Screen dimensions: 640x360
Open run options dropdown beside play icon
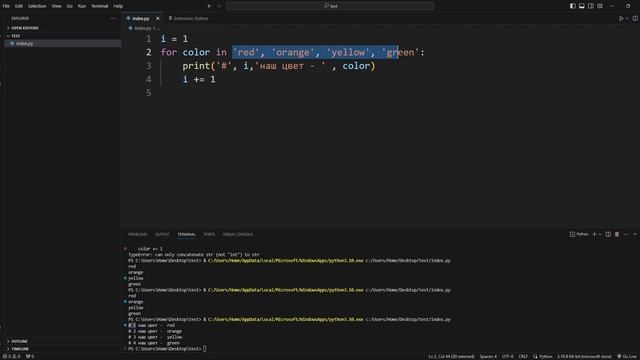[x=627, y=18]
